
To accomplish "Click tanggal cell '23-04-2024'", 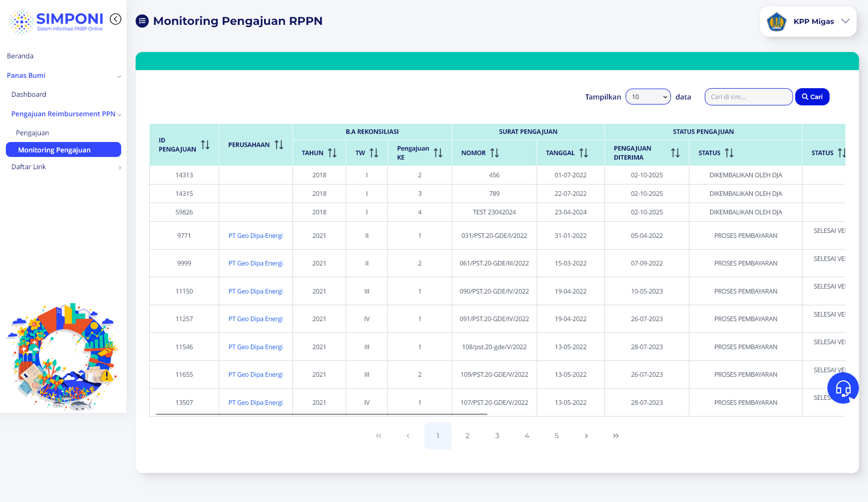I will pos(571,212).
